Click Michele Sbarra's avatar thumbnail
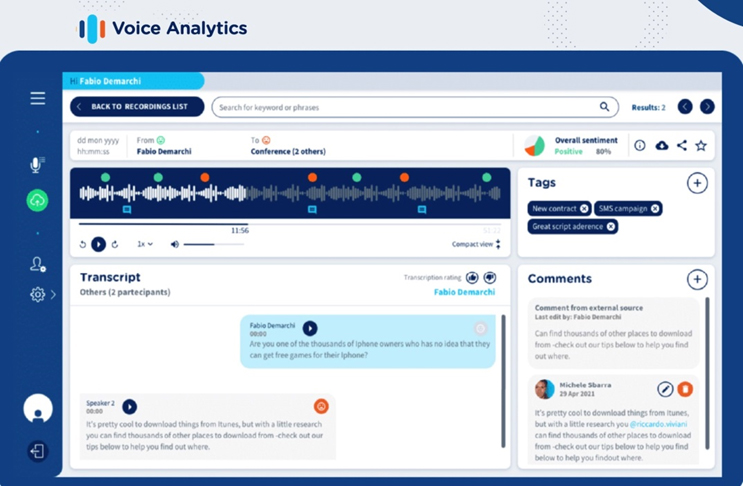Image resolution: width=743 pixels, height=486 pixels. pyautogui.click(x=544, y=389)
